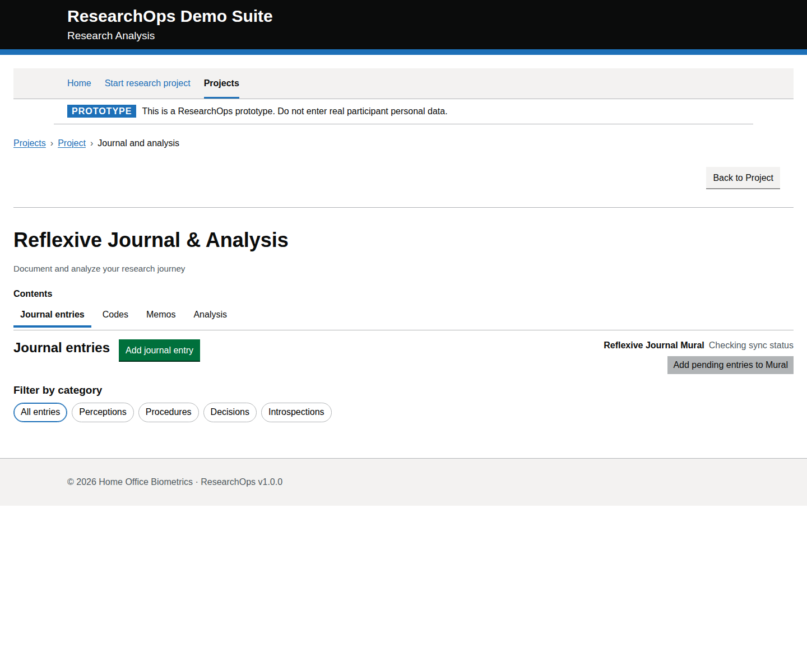Open the Start research project nav link

point(147,83)
